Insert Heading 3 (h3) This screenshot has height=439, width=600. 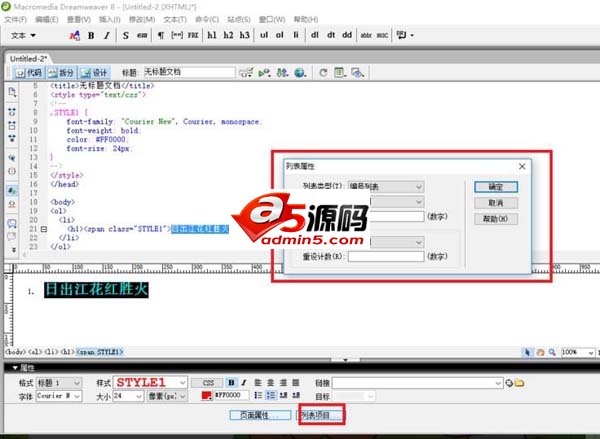[245, 35]
